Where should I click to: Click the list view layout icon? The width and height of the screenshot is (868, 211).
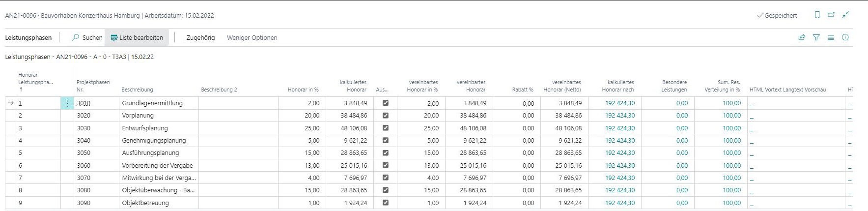pos(831,37)
